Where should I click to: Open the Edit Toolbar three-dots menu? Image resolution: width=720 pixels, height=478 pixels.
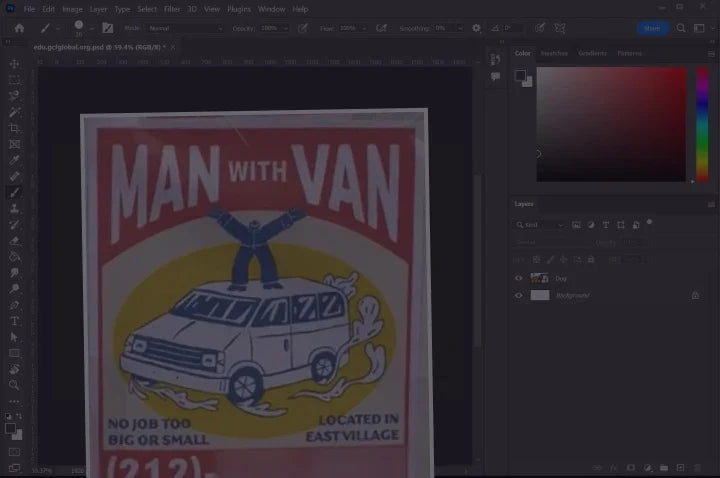pyautogui.click(x=14, y=401)
